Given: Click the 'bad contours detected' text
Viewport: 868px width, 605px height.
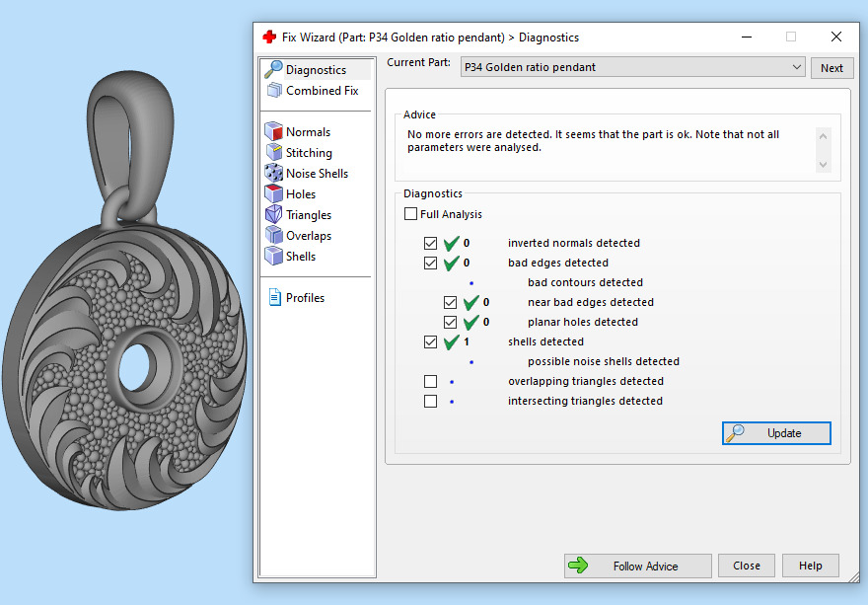Looking at the screenshot, I should (585, 282).
